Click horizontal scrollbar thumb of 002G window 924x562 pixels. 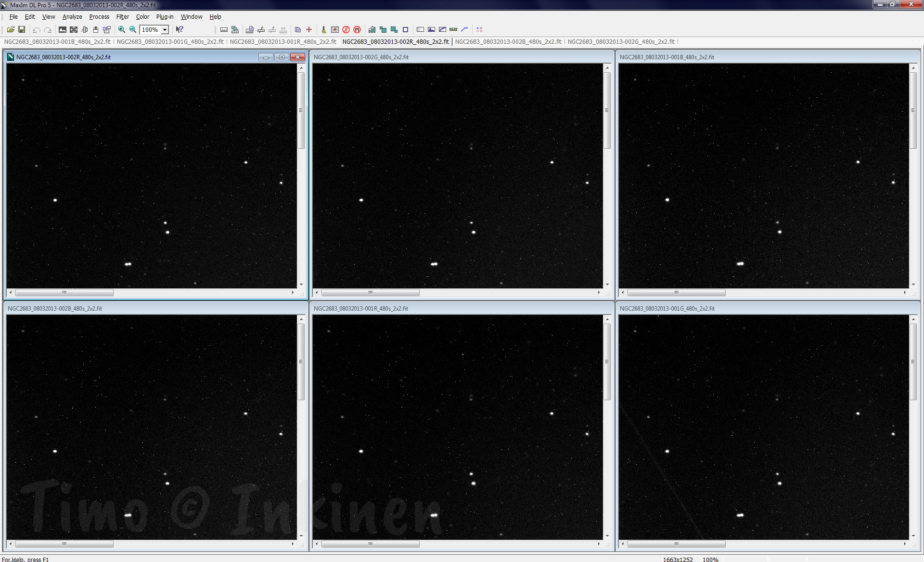[370, 293]
